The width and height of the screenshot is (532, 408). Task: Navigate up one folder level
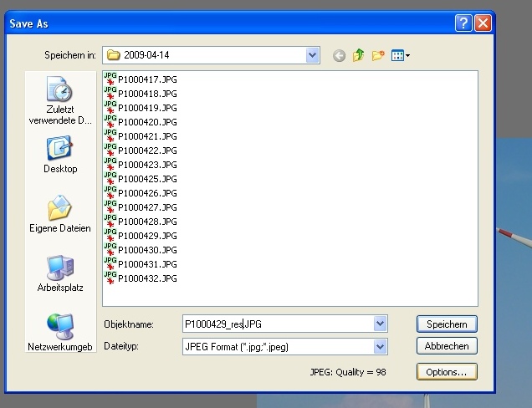coord(358,55)
